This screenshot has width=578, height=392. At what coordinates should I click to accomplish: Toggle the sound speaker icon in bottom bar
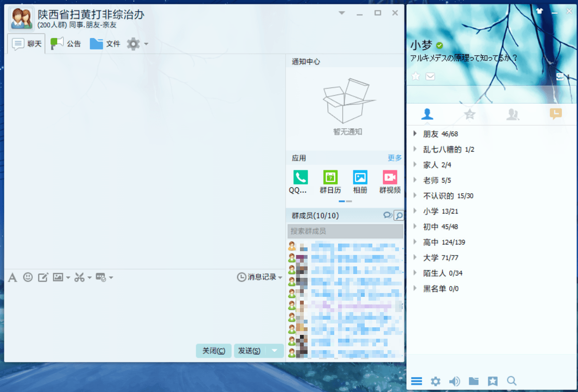(455, 381)
